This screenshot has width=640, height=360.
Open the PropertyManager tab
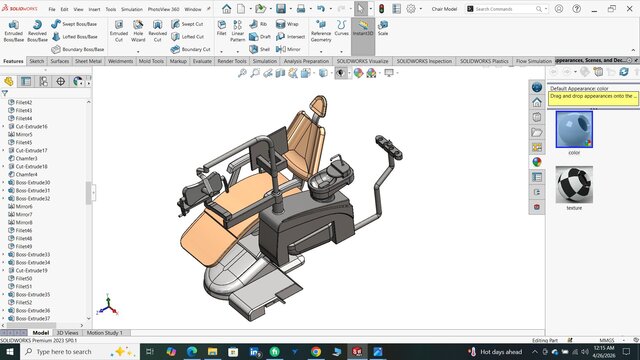[x=26, y=81]
